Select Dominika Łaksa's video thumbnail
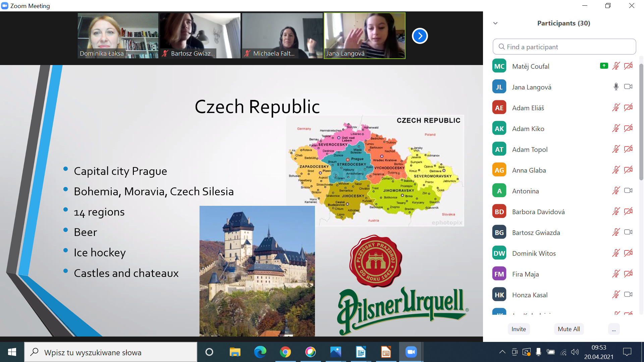The width and height of the screenshot is (644, 362). (x=118, y=36)
